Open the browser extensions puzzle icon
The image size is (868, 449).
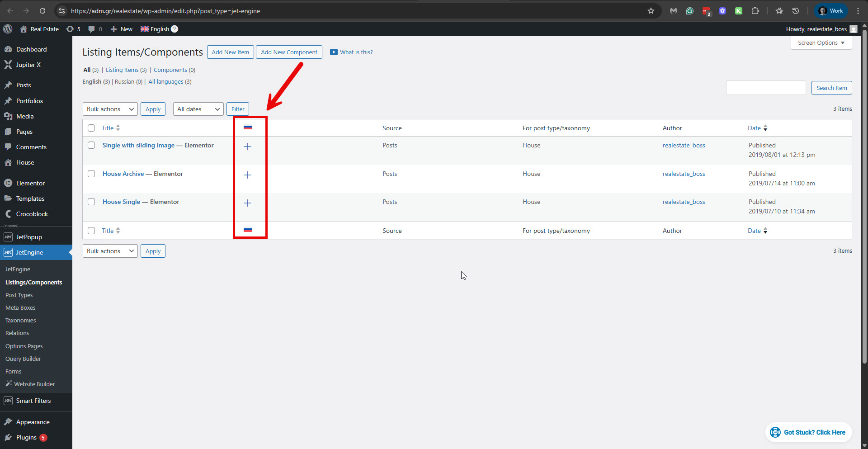pyautogui.click(x=755, y=11)
